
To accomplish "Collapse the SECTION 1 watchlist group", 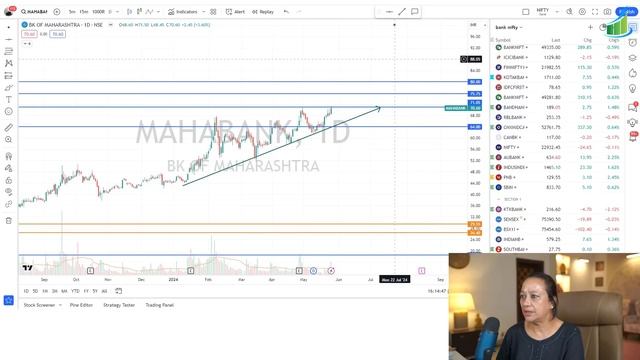I will 498,199.
